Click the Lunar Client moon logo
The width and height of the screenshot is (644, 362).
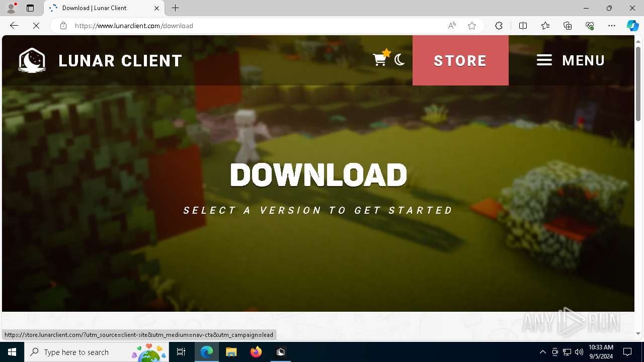tap(32, 60)
